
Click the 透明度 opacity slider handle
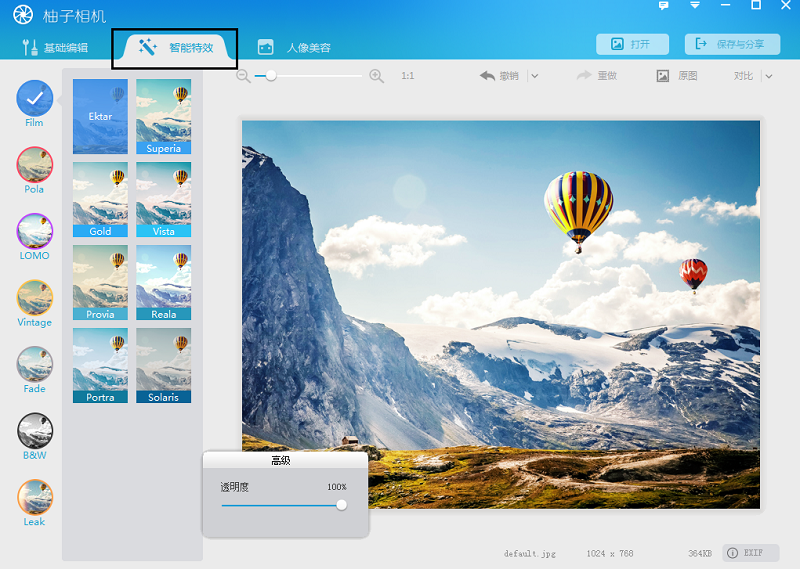point(342,505)
